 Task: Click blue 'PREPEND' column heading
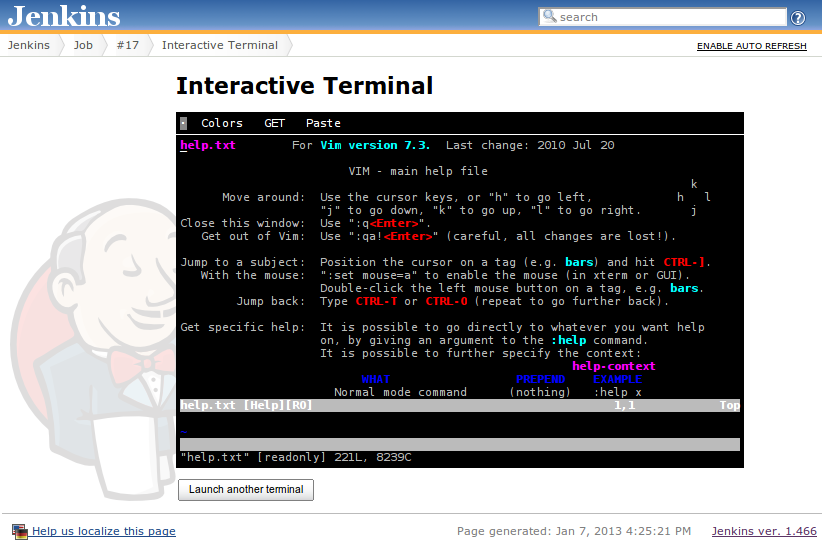[540, 379]
